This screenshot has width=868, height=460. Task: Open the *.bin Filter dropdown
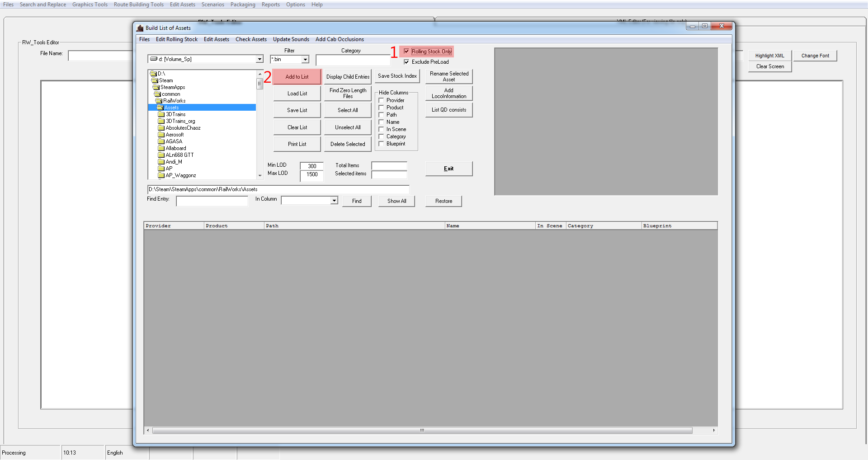305,59
